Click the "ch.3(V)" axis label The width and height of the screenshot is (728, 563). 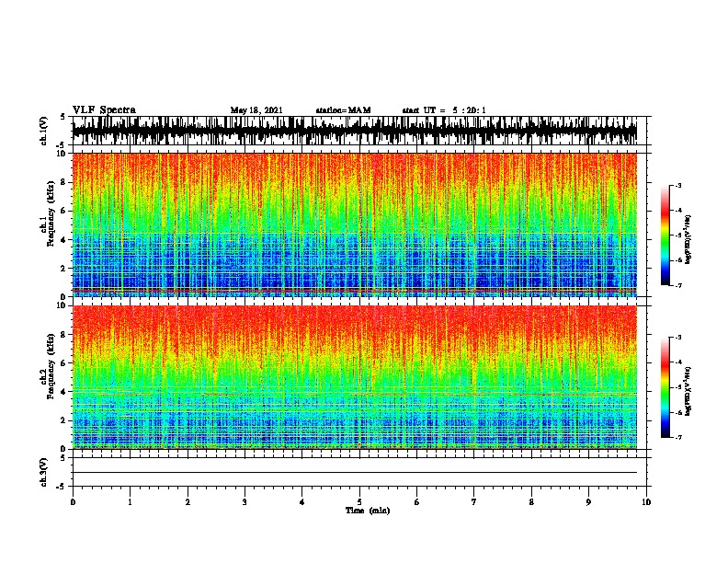pyautogui.click(x=44, y=472)
